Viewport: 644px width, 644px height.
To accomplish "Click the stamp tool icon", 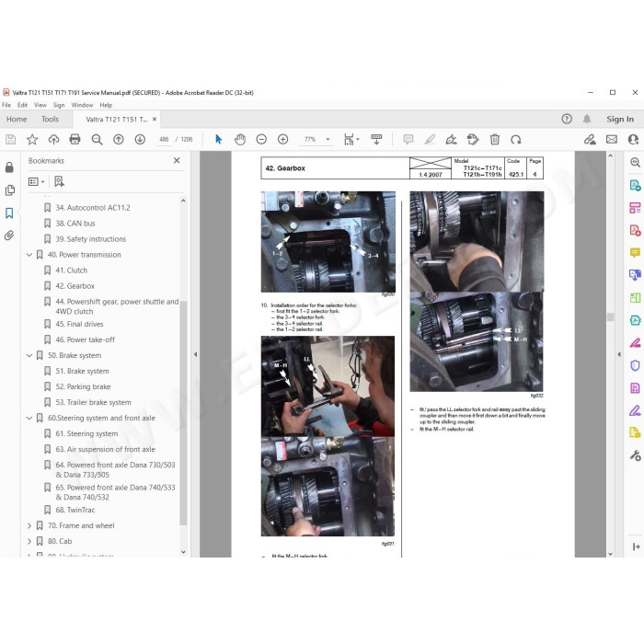I will pyautogui.click(x=473, y=140).
